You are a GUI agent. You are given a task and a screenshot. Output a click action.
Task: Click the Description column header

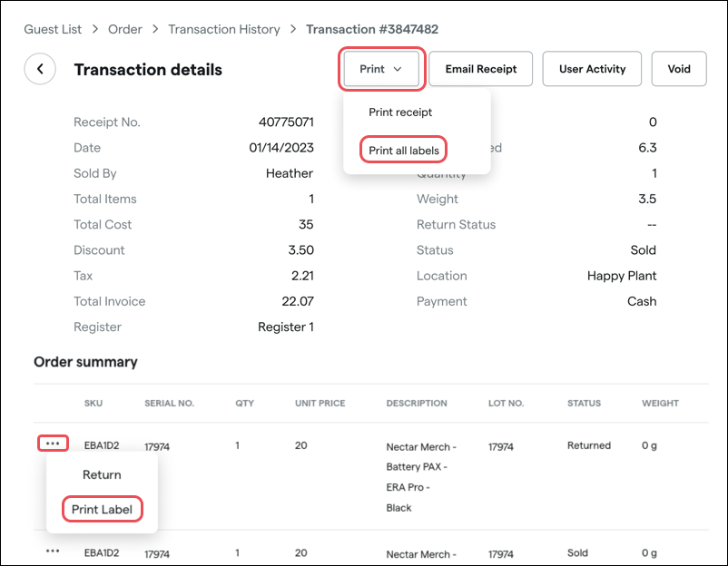[x=417, y=403]
